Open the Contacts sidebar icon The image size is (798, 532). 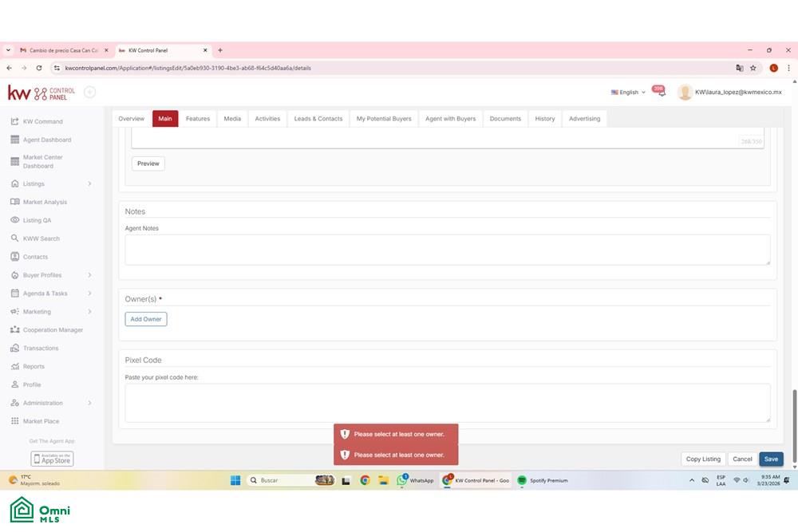point(14,257)
